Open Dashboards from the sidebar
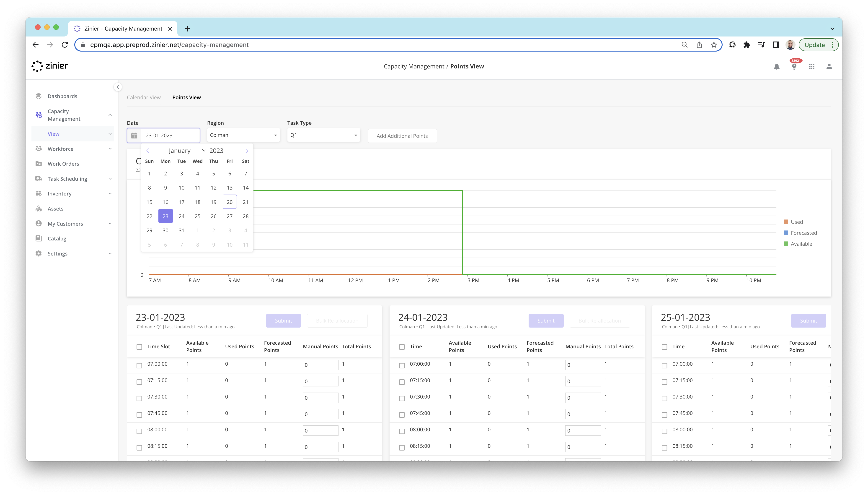 [x=62, y=96]
